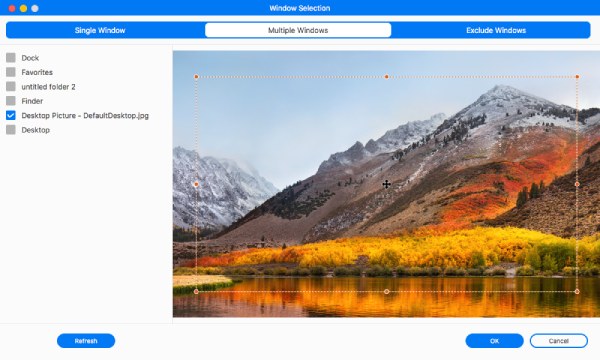Click the top-left selection corner handle
Screen dimensions: 600x360
tap(196, 77)
